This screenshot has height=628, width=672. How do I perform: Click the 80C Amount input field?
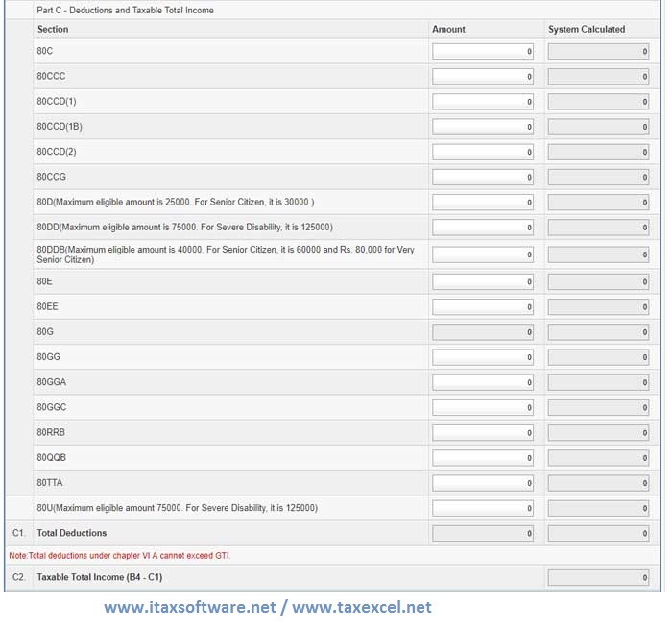pyautogui.click(x=483, y=51)
